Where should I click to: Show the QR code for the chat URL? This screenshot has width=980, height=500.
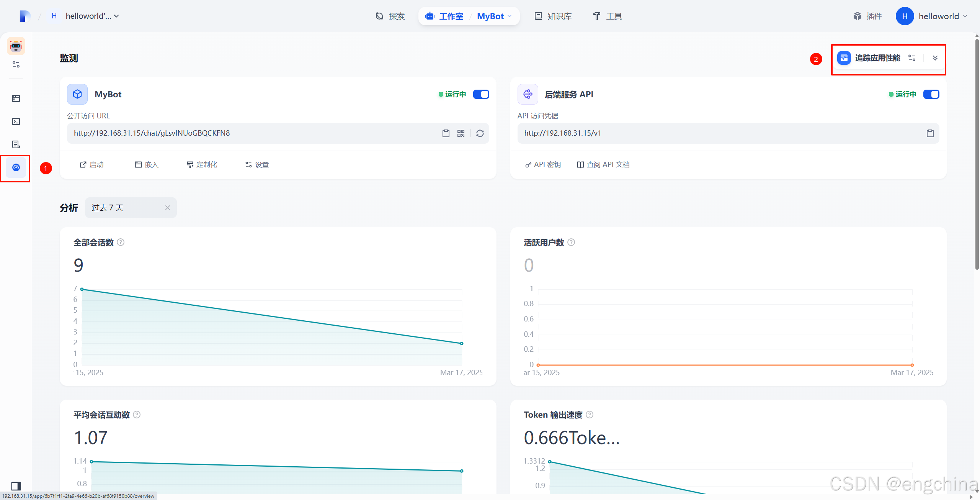coord(461,133)
